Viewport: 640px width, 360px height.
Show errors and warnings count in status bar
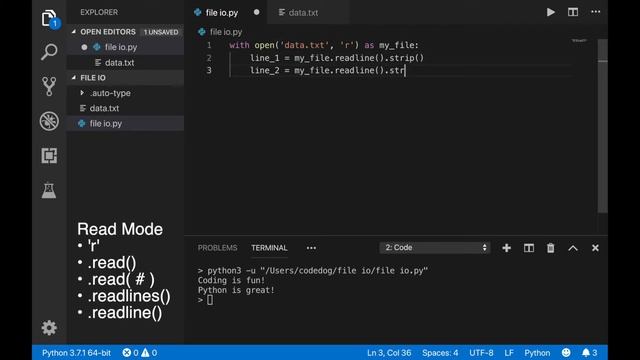coord(140,353)
